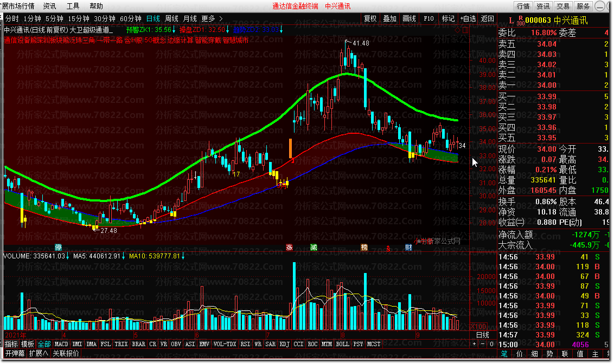Select the MACD indicator tab
This screenshot has width=614, height=364.
click(x=61, y=344)
